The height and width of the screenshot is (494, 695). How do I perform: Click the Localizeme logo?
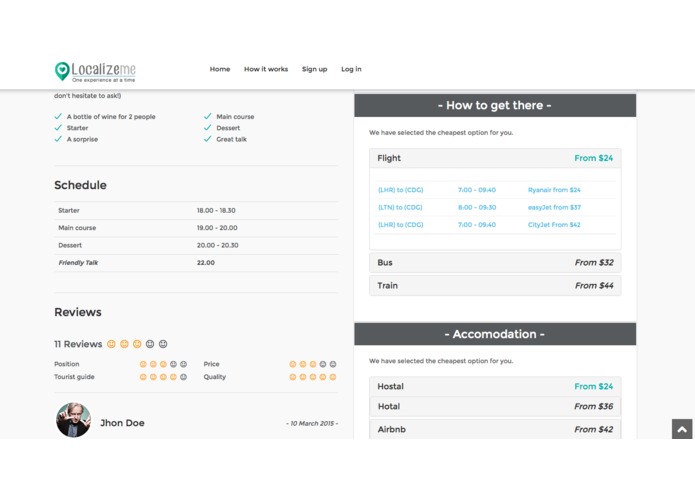pos(95,71)
